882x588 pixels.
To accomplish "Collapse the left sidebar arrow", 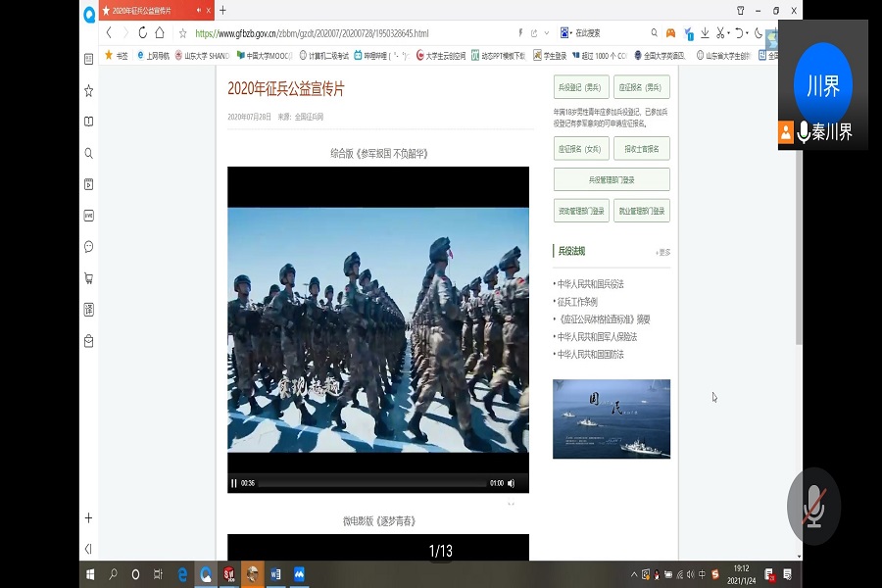I will click(88, 549).
